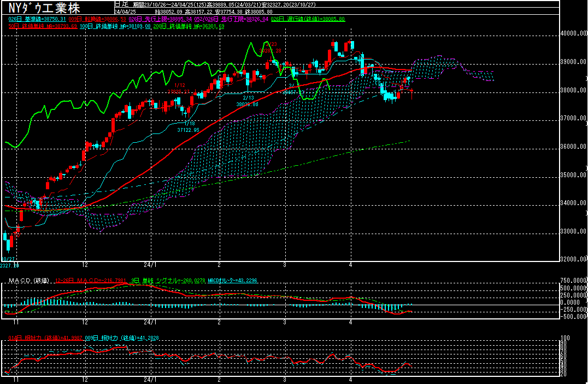Click the "-500.000" MACD axis label
Image resolution: width=588 pixels, height=384 pixels.
(x=574, y=316)
